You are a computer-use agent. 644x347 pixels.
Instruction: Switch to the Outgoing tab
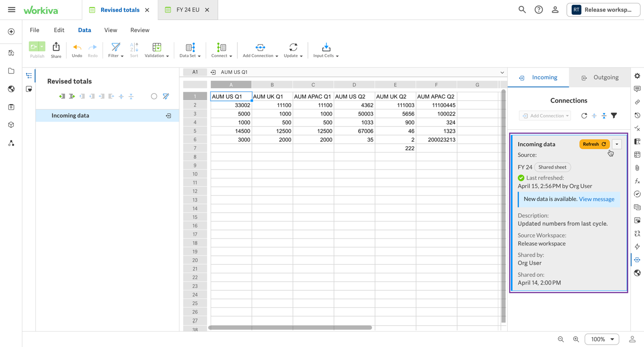click(x=600, y=77)
